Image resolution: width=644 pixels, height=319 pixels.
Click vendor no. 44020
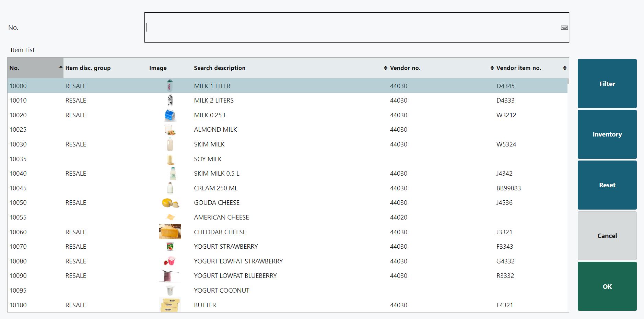click(399, 217)
